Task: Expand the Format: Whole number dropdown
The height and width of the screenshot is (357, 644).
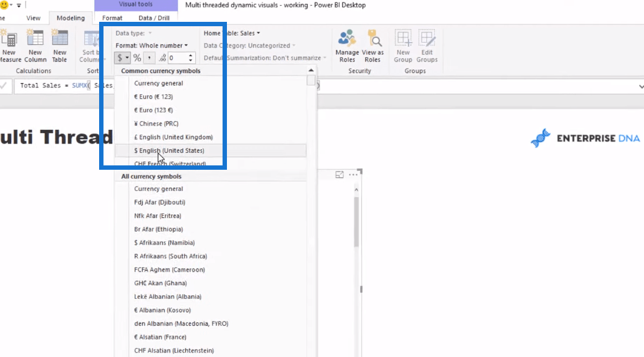Action: coord(151,46)
